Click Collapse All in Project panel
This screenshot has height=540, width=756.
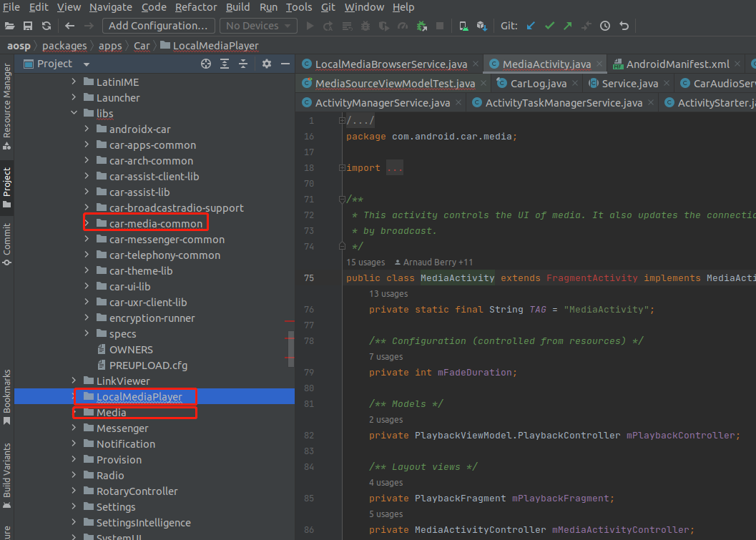[243, 64]
